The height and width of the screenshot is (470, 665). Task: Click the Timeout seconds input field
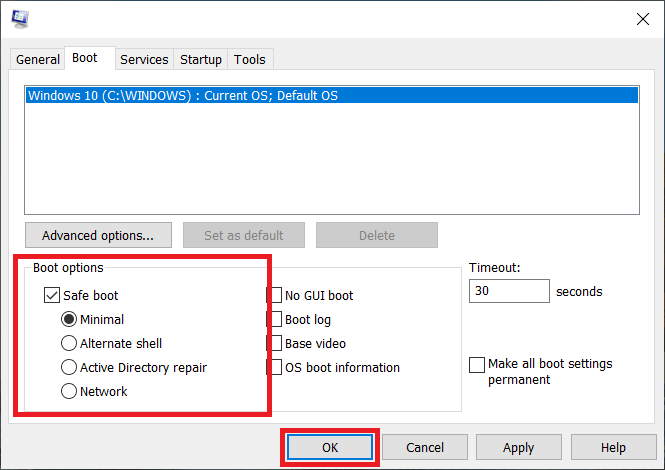pos(509,292)
